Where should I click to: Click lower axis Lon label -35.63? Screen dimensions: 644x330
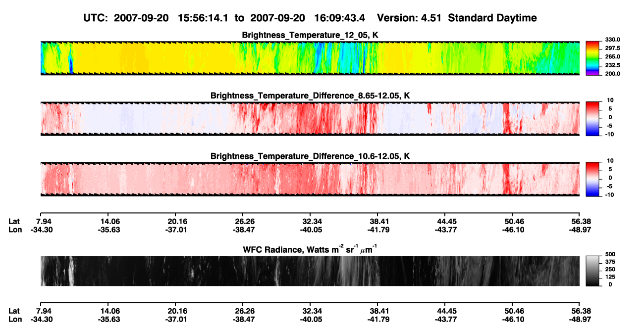109,319
